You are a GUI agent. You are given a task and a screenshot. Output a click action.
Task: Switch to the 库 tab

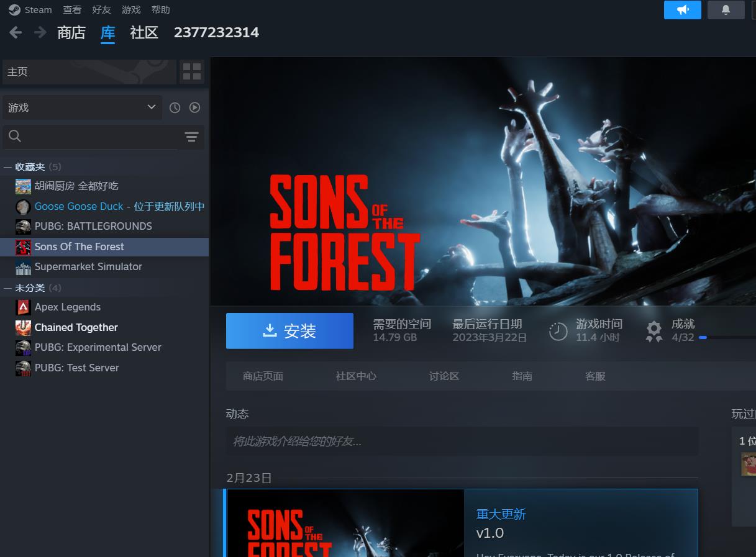(108, 33)
